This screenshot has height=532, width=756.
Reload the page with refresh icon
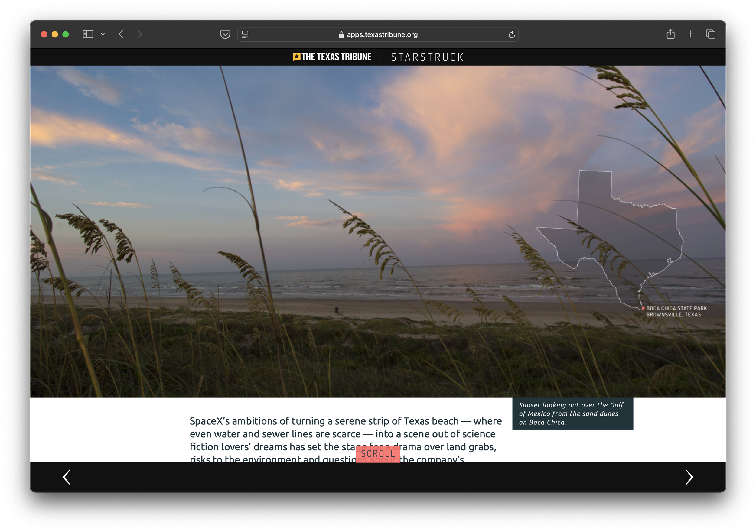[511, 34]
